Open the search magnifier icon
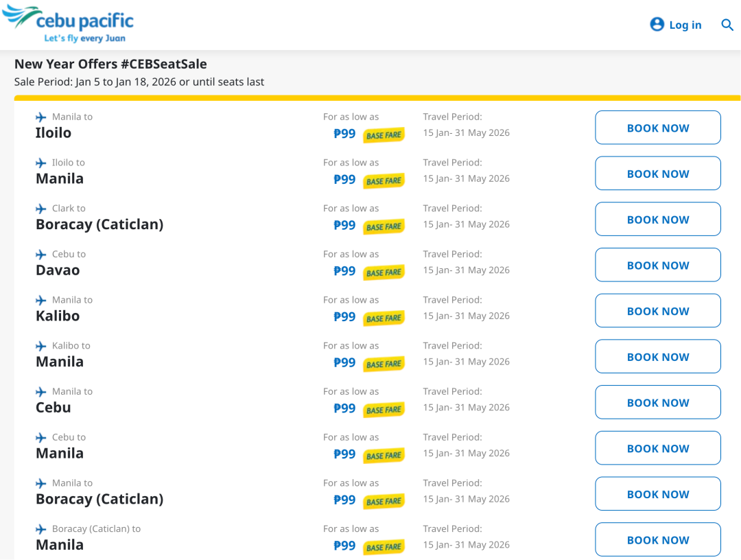Screen dimensions: 741x560 click(x=727, y=25)
